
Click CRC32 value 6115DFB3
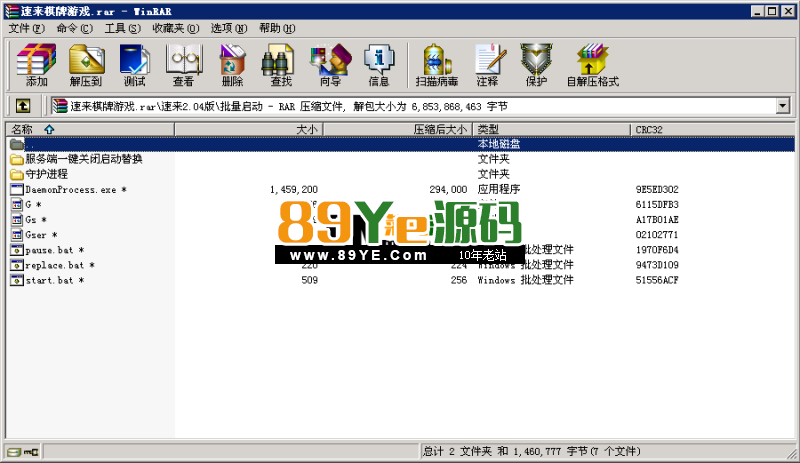657,205
